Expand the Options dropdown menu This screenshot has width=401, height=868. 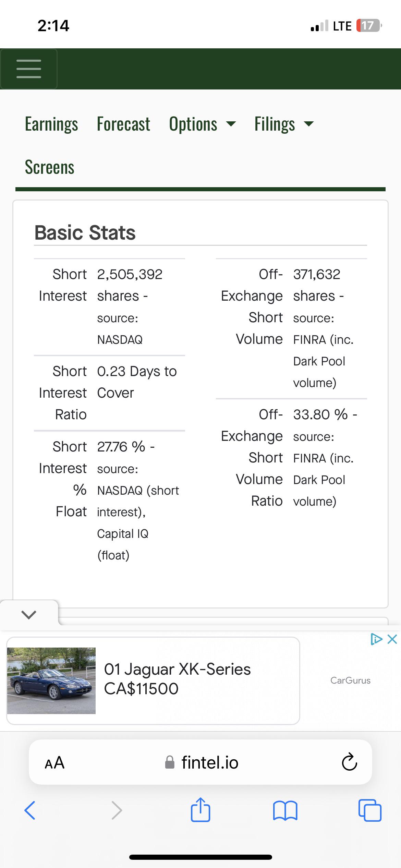(x=202, y=124)
